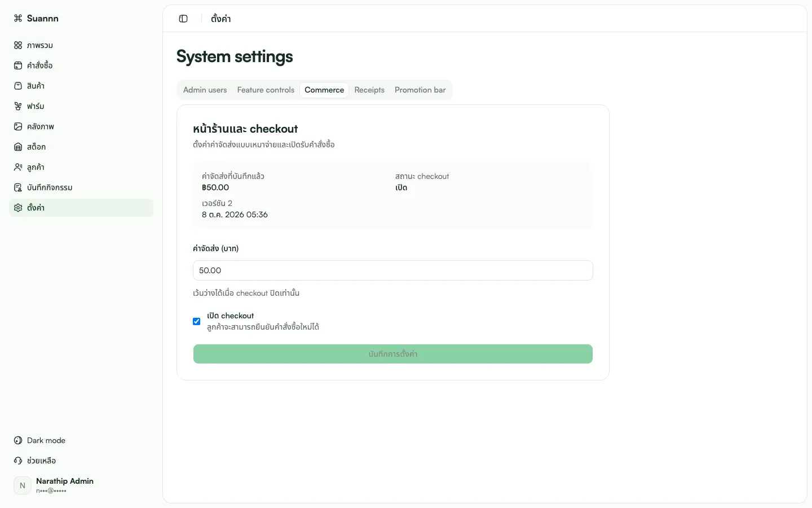
Task: Click the ค่าจัดส่ง (บาท) input field
Action: [x=393, y=270]
